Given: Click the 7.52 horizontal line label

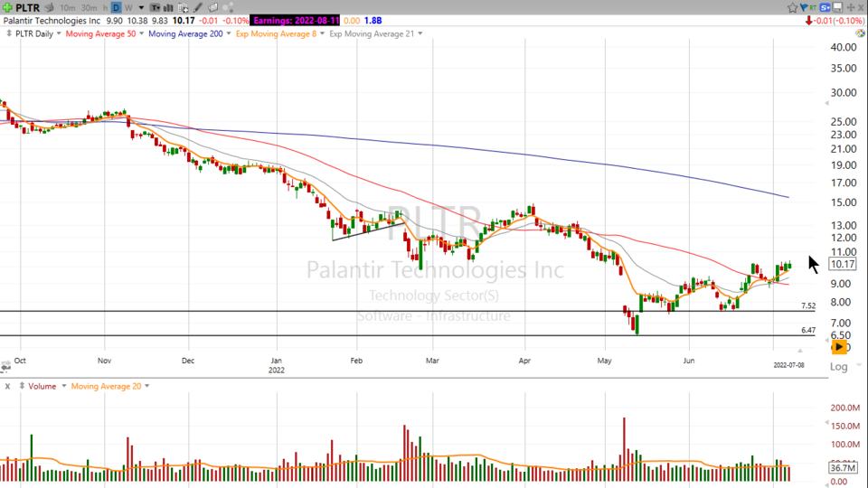Looking at the screenshot, I should pos(808,305).
